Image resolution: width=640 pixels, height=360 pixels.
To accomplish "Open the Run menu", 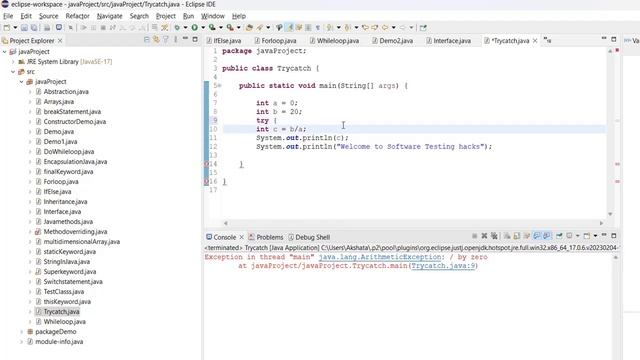I will tap(188, 16).
